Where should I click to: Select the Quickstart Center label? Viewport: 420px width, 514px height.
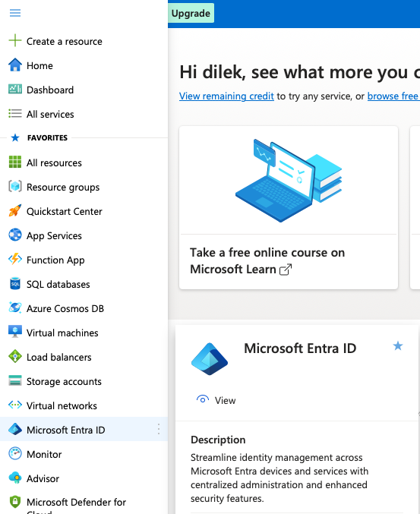pyautogui.click(x=65, y=211)
